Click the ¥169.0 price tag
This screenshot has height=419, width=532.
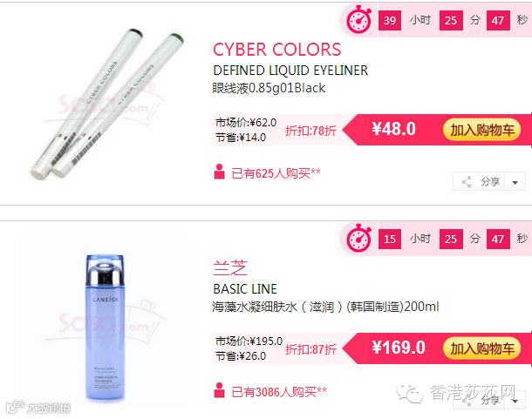[x=399, y=348]
